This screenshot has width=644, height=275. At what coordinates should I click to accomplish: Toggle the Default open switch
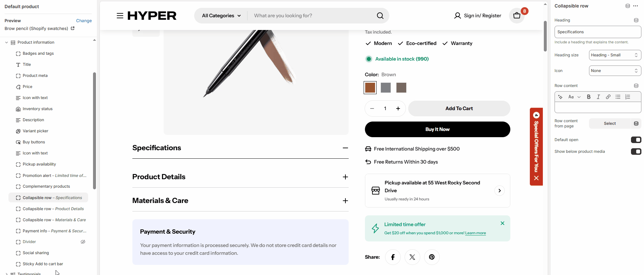[636, 140]
